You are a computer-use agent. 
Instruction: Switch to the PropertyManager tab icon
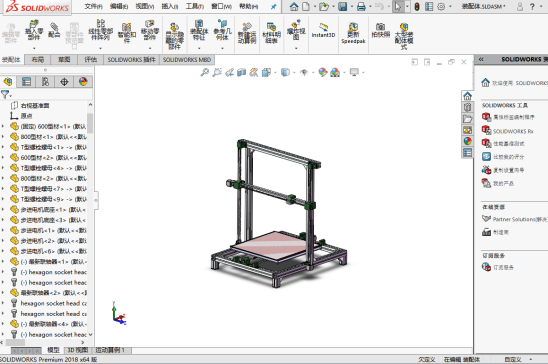click(27, 82)
